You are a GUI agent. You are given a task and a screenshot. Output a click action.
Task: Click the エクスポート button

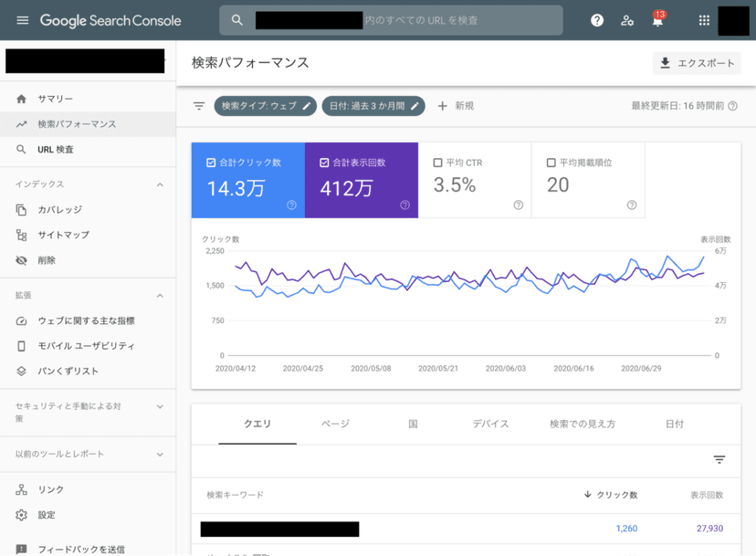(697, 63)
